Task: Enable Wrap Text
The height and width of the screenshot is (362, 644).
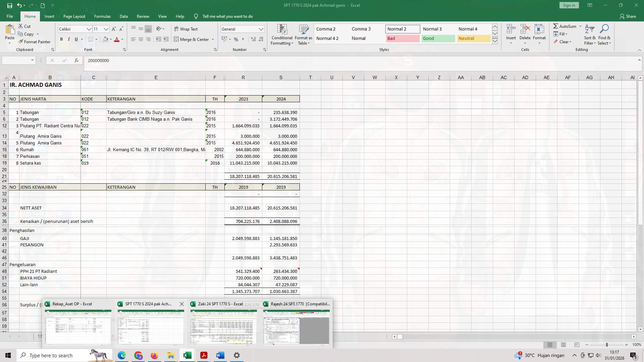Action: pyautogui.click(x=185, y=29)
